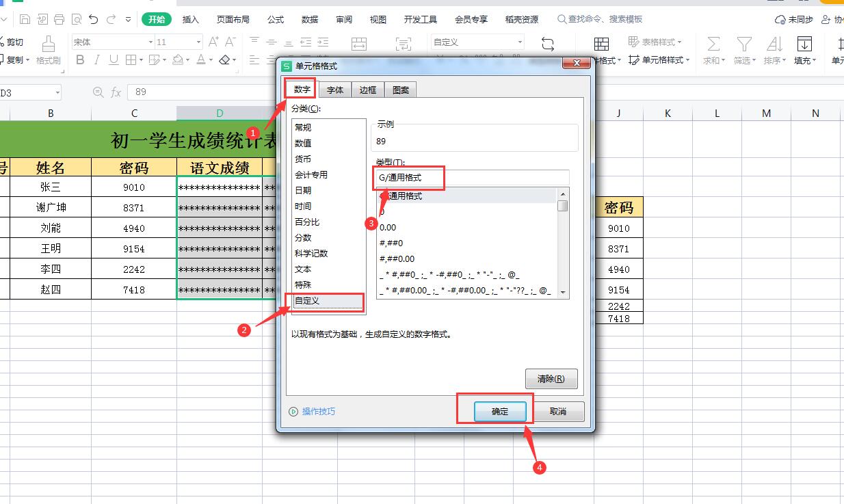The image size is (844, 504).
Task: Open the Formulas (公式) ribbon tab
Action: tap(276, 19)
